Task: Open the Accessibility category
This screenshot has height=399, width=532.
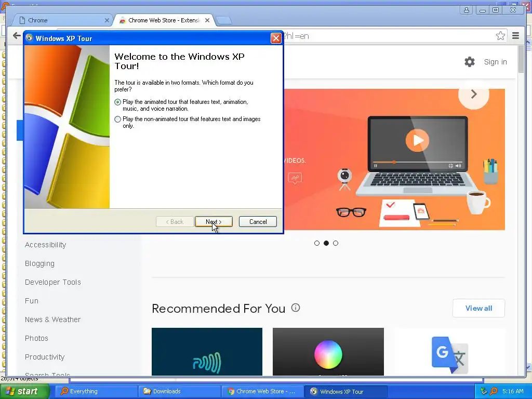Action: [x=46, y=245]
